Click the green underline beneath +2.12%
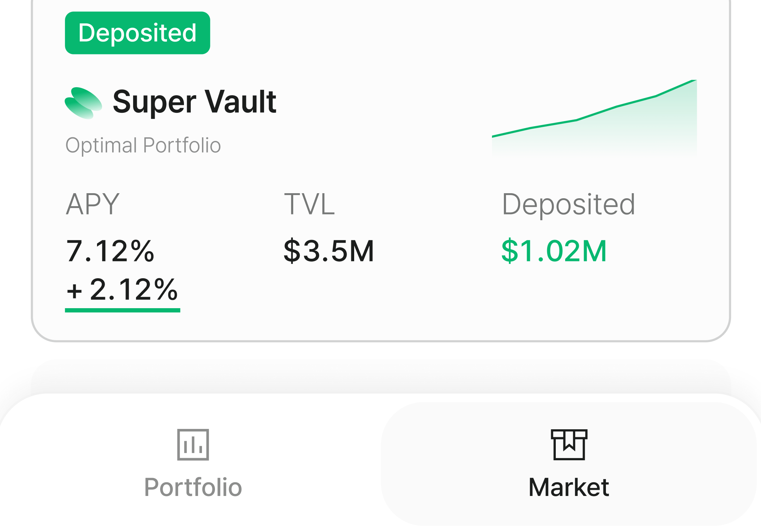The image size is (761, 532). click(x=123, y=310)
